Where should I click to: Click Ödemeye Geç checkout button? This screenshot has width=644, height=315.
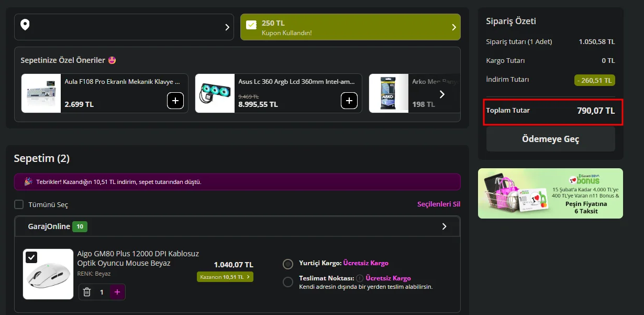tap(550, 139)
